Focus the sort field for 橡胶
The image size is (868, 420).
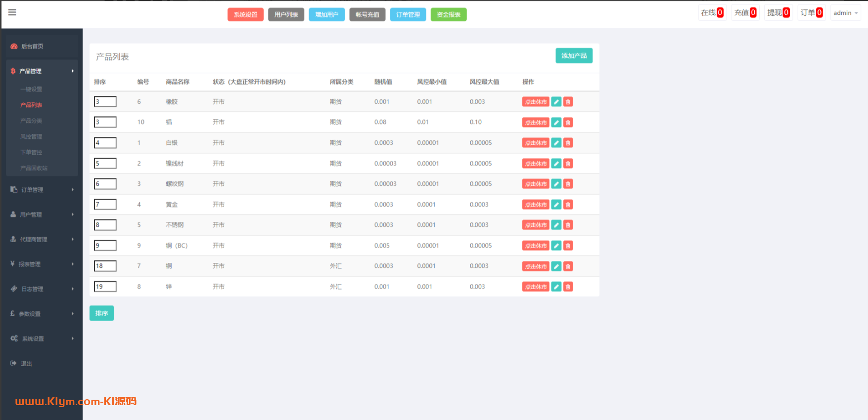click(x=105, y=102)
